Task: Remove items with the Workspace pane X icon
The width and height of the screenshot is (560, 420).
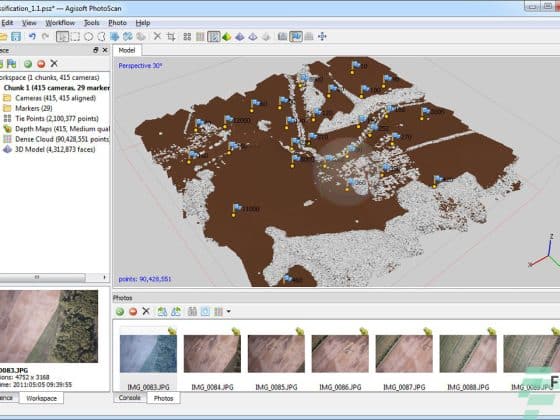Action: click(54, 64)
